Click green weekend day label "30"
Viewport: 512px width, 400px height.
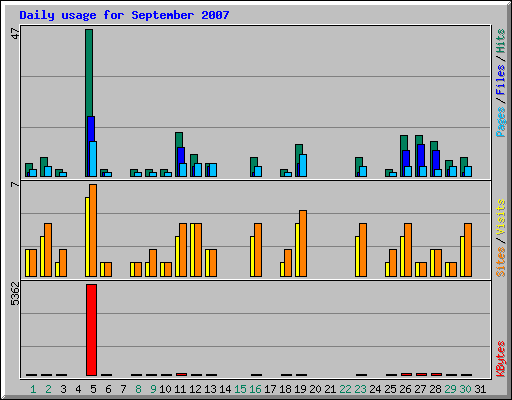[x=465, y=389]
